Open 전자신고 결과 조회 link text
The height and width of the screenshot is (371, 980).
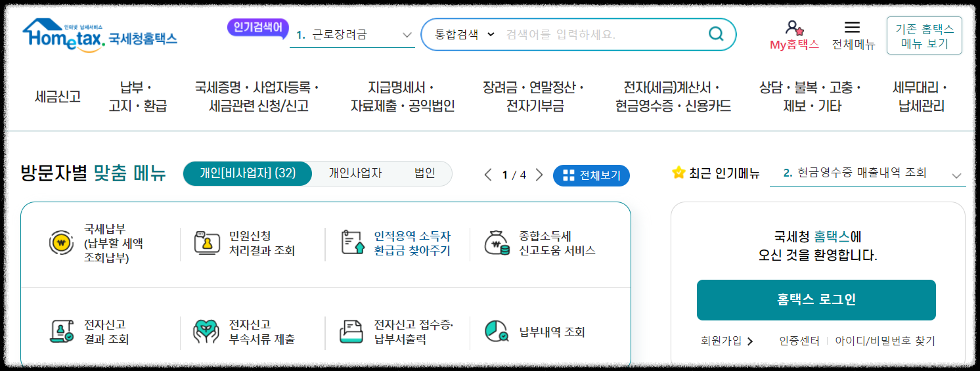pos(106,332)
